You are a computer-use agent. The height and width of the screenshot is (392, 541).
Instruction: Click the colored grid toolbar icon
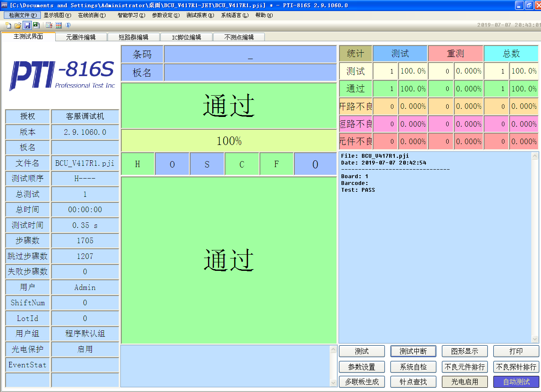click(x=59, y=26)
